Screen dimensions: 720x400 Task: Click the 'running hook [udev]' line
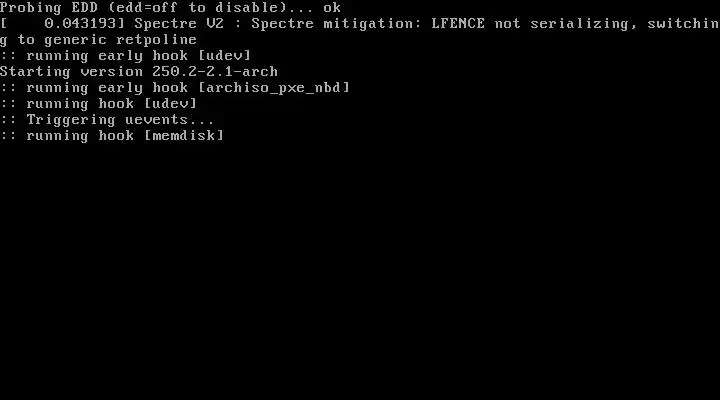point(98,104)
